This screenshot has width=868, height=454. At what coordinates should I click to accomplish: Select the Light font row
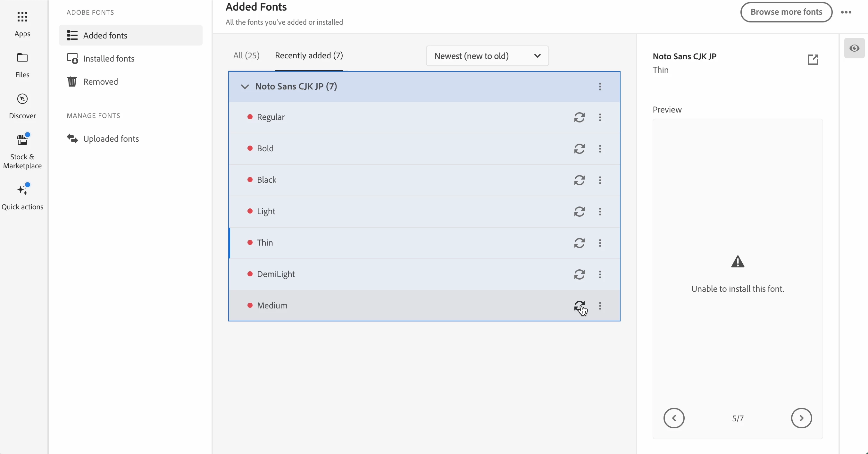coord(371,211)
